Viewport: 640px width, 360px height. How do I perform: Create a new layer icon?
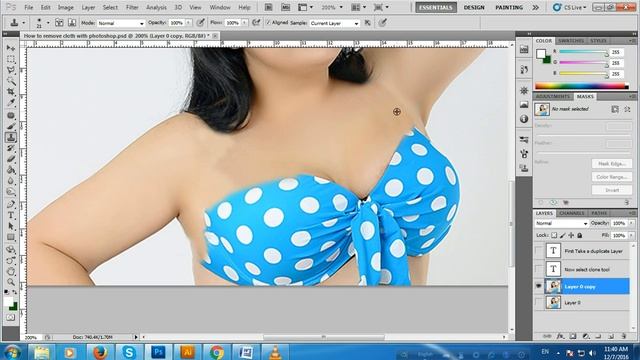coord(611,336)
